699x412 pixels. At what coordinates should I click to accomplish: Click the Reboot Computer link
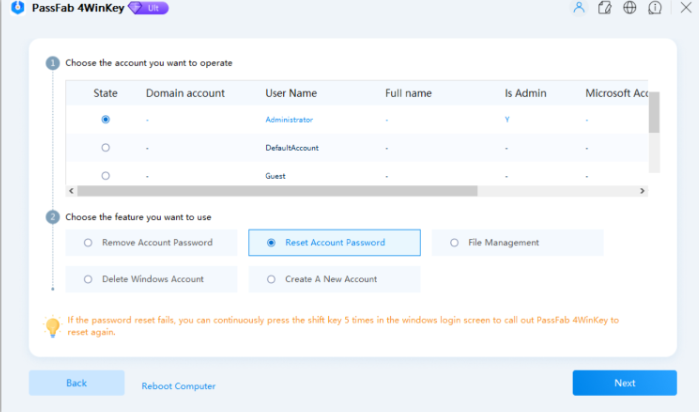coord(178,385)
